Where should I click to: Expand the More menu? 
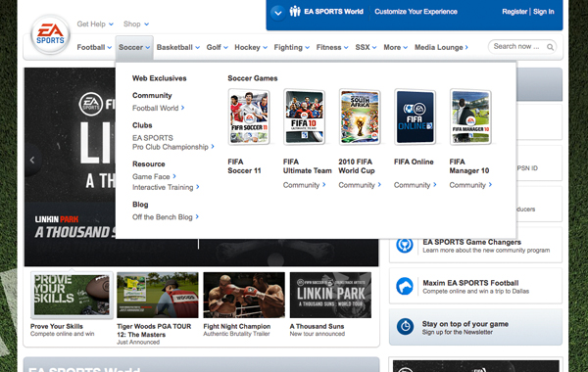395,47
